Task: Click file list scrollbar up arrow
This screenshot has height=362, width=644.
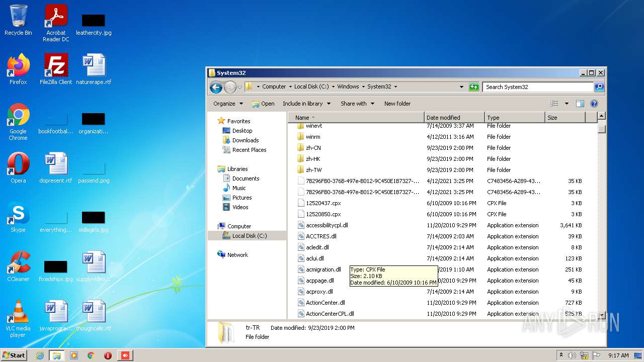Action: coord(601,117)
